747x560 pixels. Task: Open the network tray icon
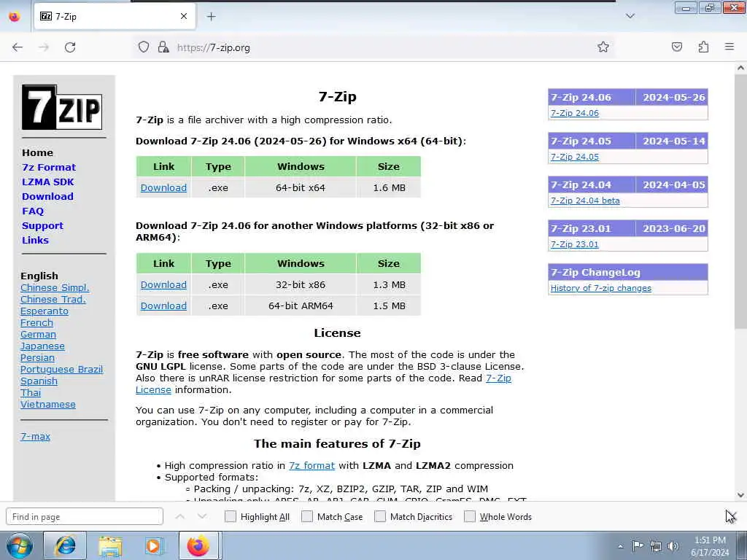click(656, 546)
